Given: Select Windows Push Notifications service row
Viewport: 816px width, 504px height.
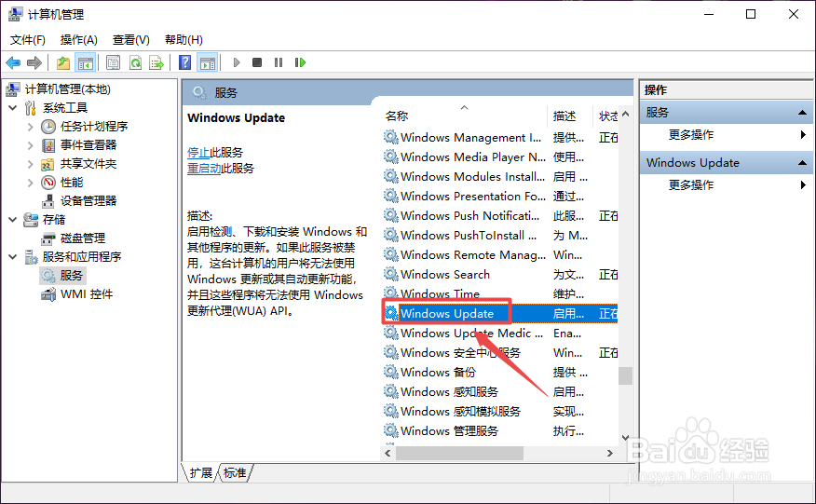Looking at the screenshot, I should point(500,216).
